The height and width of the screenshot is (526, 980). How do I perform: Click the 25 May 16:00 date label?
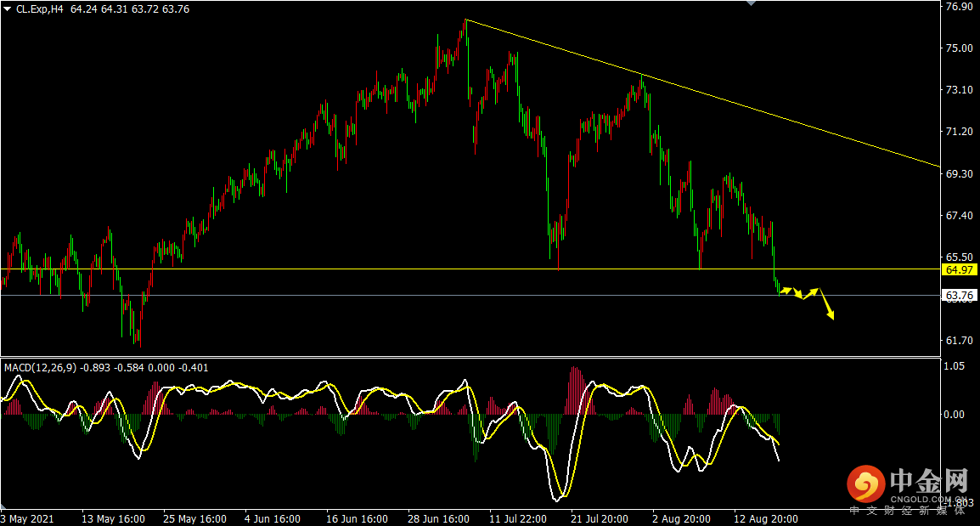pyautogui.click(x=195, y=519)
